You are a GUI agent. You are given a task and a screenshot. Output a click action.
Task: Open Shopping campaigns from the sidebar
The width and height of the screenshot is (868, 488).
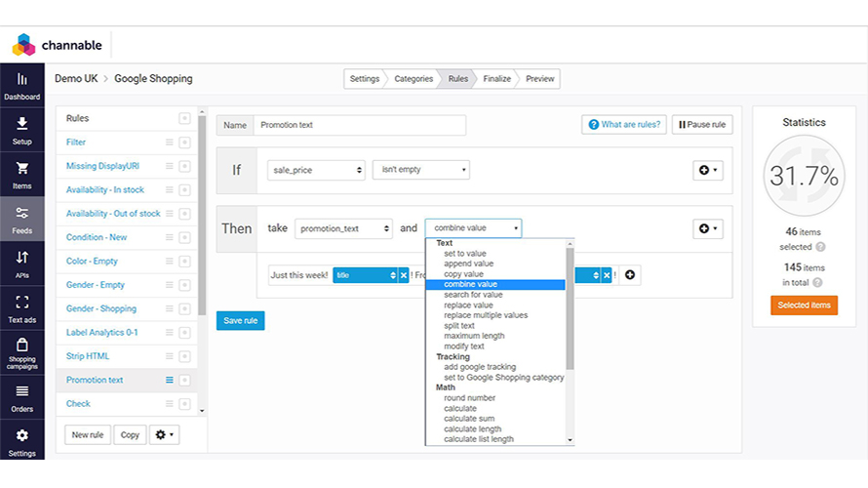[x=21, y=351]
